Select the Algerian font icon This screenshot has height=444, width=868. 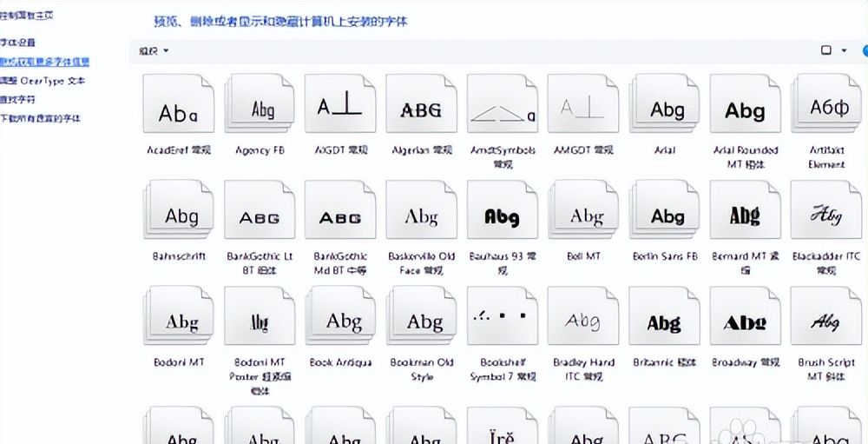click(x=421, y=103)
